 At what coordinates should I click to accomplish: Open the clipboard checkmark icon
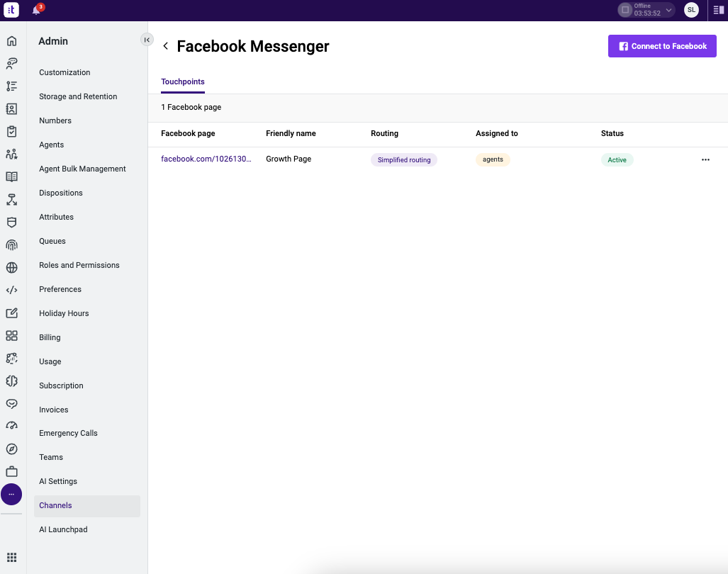(11, 131)
